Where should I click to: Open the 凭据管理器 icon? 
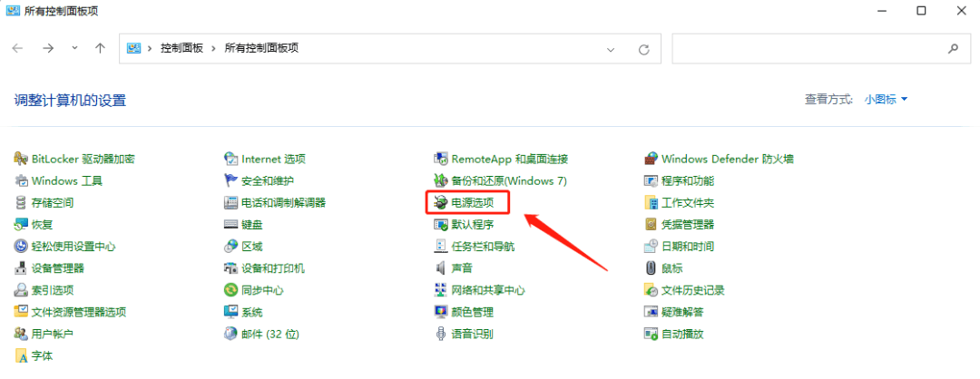(x=652, y=224)
